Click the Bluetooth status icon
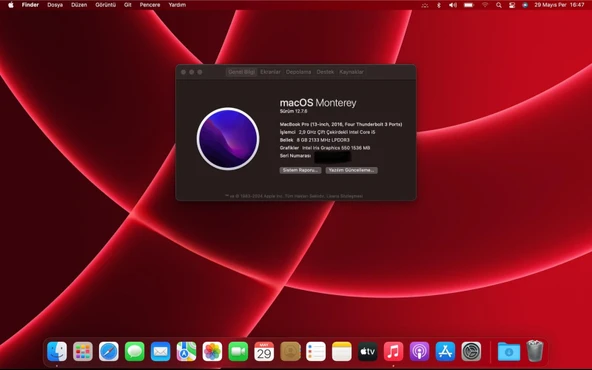This screenshot has height=370, width=592. 438,5
